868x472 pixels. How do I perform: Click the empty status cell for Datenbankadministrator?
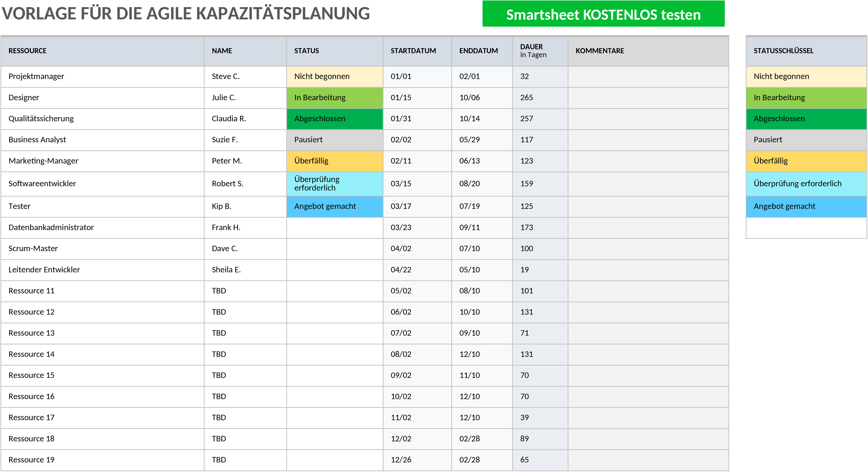tap(335, 228)
